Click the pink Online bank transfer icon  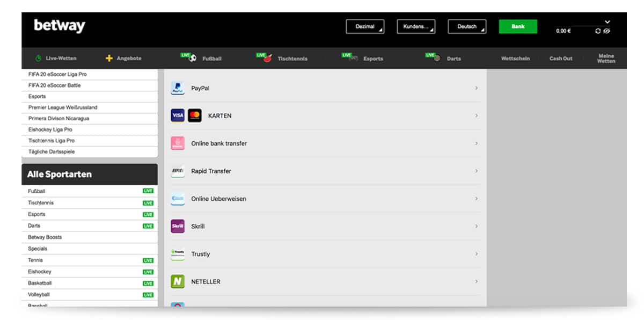pyautogui.click(x=177, y=143)
